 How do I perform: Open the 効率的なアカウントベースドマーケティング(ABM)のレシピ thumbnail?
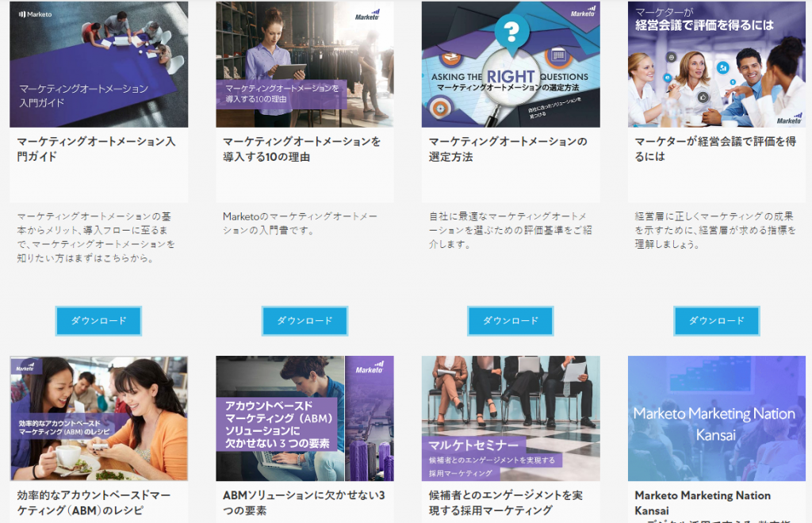(99, 418)
